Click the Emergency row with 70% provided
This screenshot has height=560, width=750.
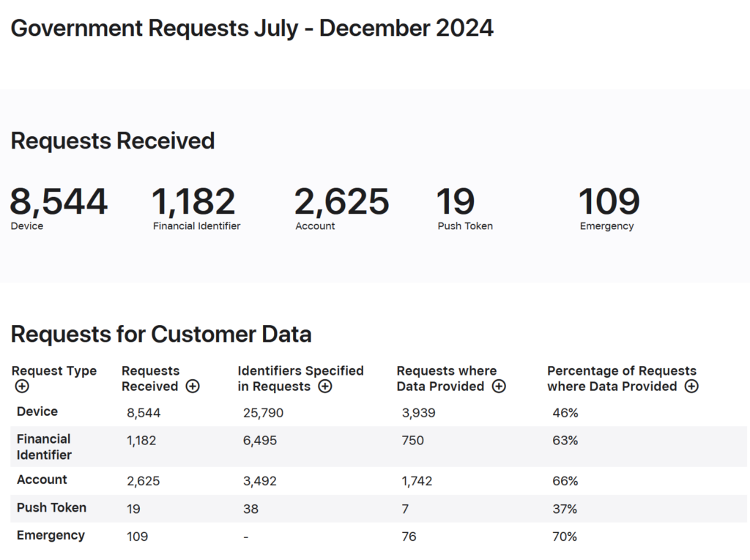(x=293, y=535)
